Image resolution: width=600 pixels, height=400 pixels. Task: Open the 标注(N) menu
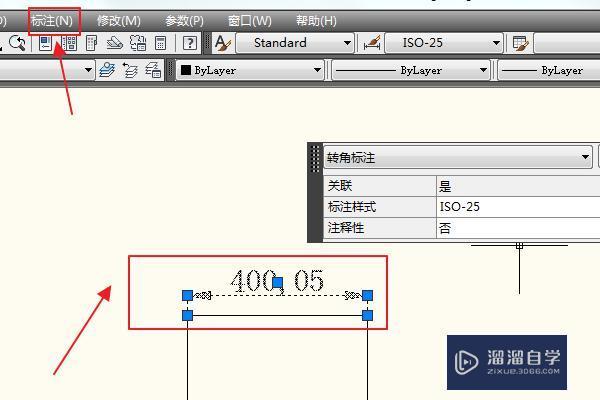[52, 21]
